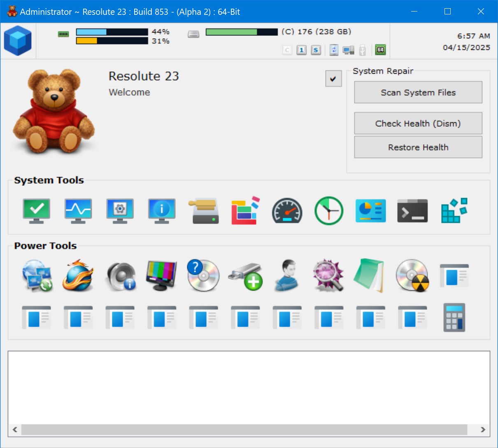Click the Scan System Files button
Image resolution: width=498 pixels, height=448 pixels.
click(418, 92)
